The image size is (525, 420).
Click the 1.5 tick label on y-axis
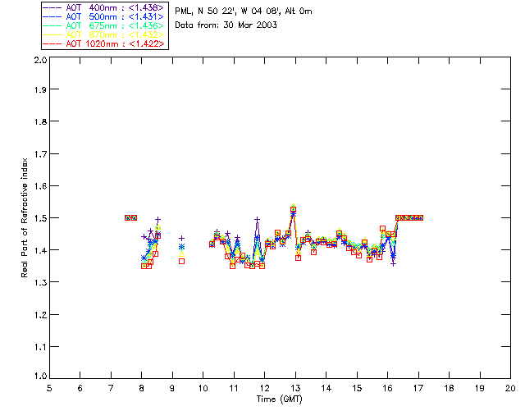pos(39,218)
